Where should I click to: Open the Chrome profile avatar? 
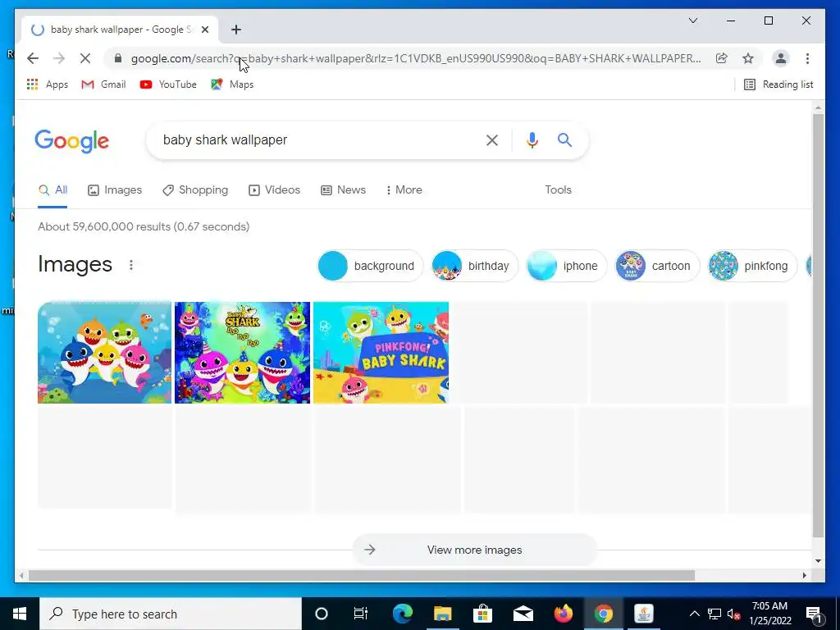781,58
